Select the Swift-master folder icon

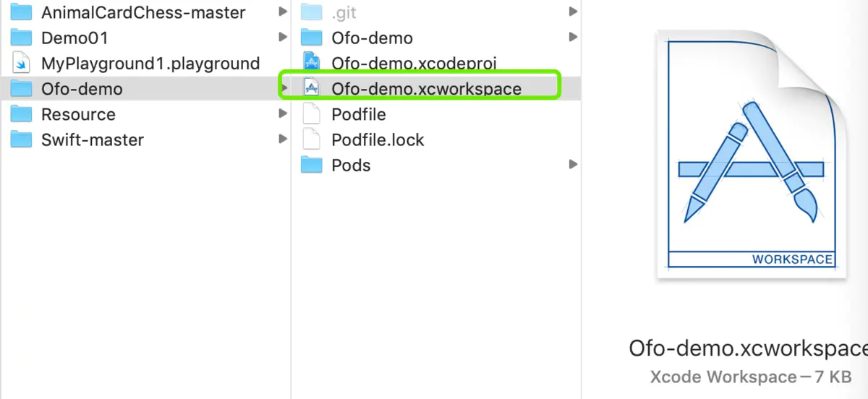[22, 140]
